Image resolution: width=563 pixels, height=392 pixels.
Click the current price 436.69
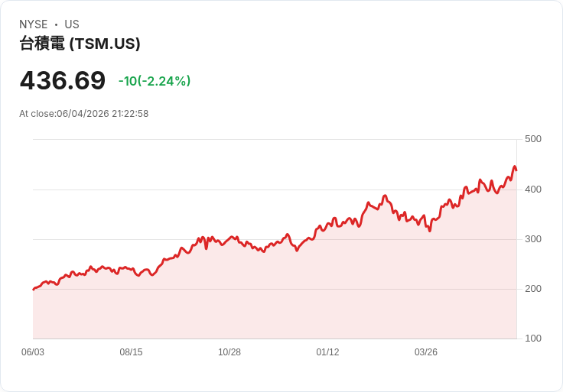tap(63, 80)
